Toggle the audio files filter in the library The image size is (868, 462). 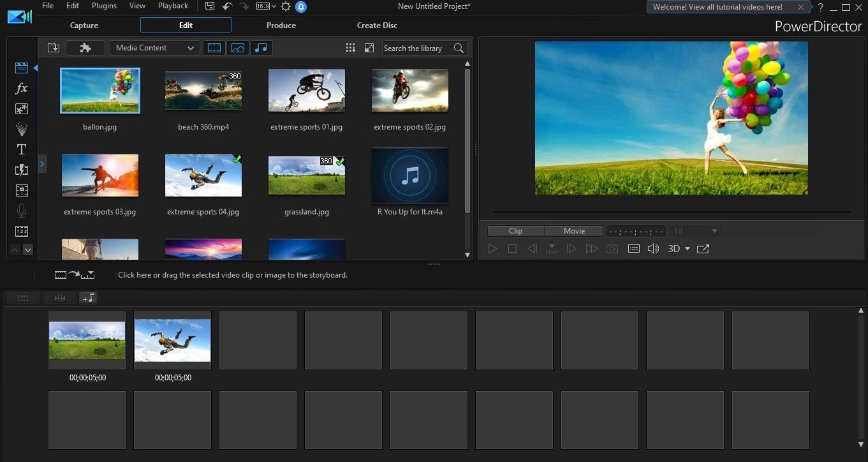pos(260,48)
